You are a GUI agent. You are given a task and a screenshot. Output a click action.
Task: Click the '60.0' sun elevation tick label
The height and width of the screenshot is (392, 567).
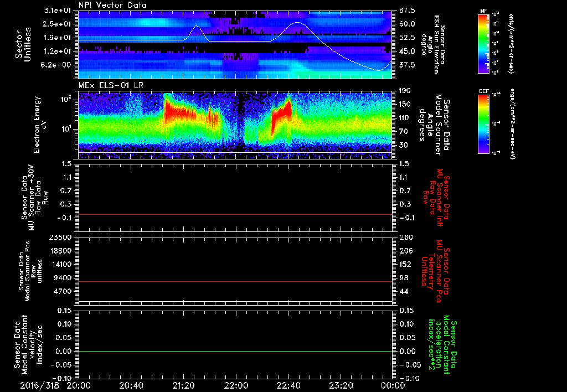(407, 24)
